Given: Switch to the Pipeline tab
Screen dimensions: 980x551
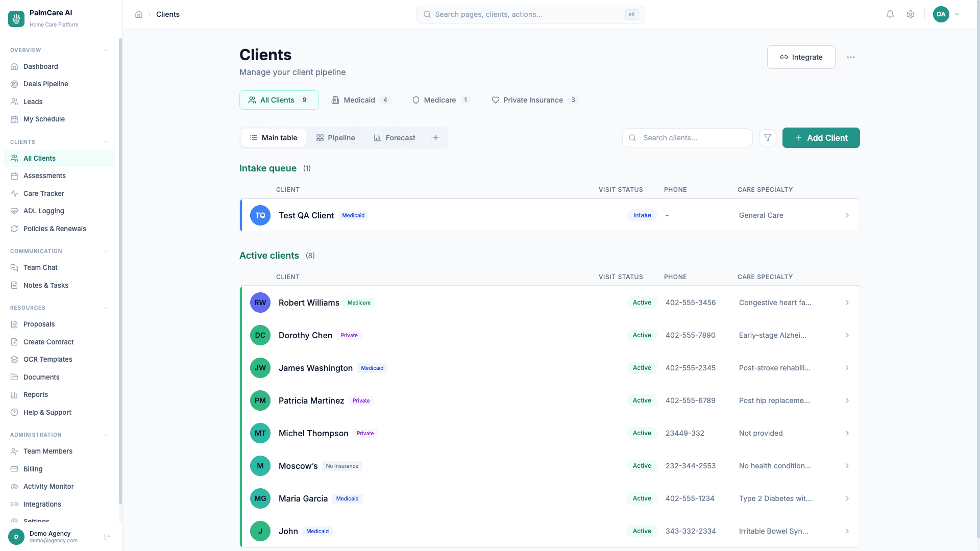Looking at the screenshot, I should pyautogui.click(x=335, y=137).
